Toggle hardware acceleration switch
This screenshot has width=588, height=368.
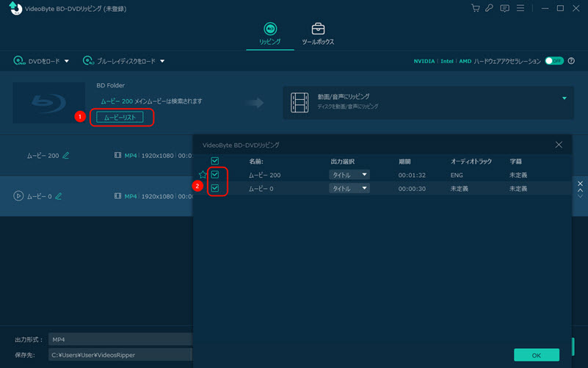click(x=554, y=61)
